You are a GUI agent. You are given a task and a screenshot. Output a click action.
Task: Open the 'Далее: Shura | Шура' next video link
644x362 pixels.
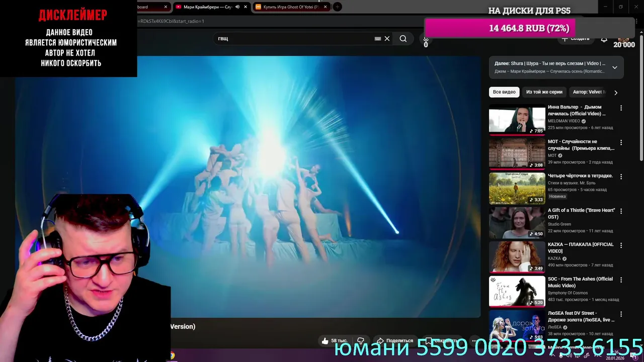click(549, 63)
